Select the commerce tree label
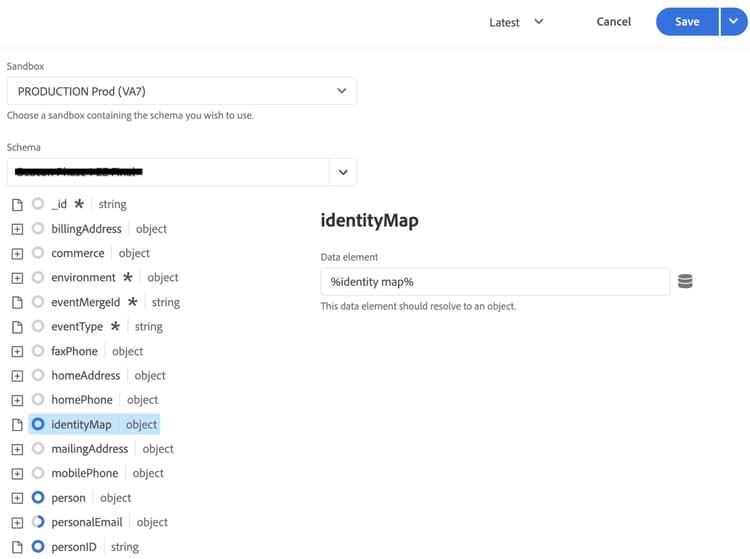This screenshot has width=750, height=559. point(77,253)
